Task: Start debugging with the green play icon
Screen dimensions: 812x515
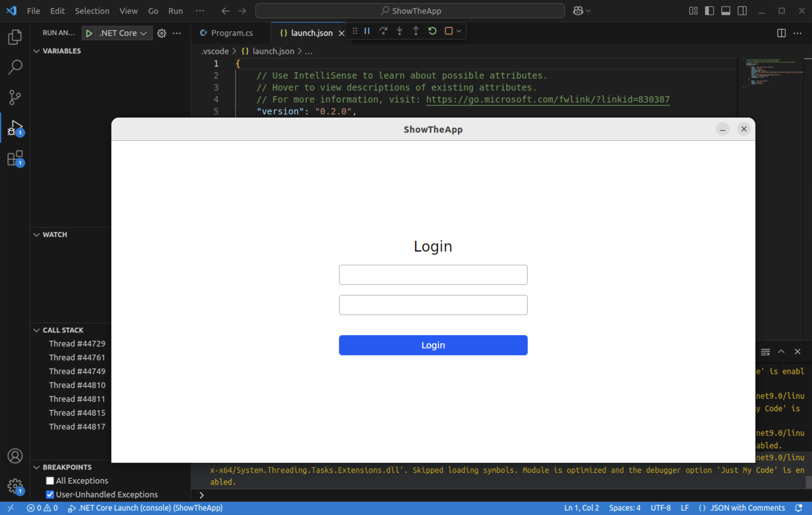Action: (89, 33)
